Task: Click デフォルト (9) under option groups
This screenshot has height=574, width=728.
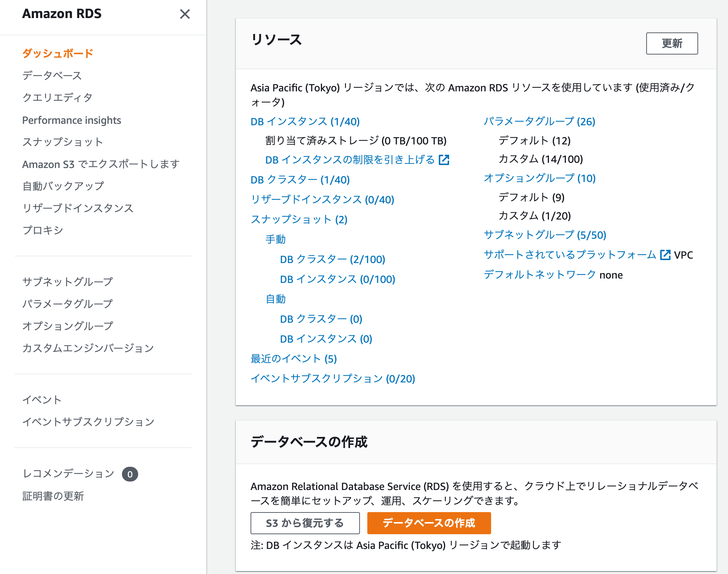Action: [x=532, y=197]
